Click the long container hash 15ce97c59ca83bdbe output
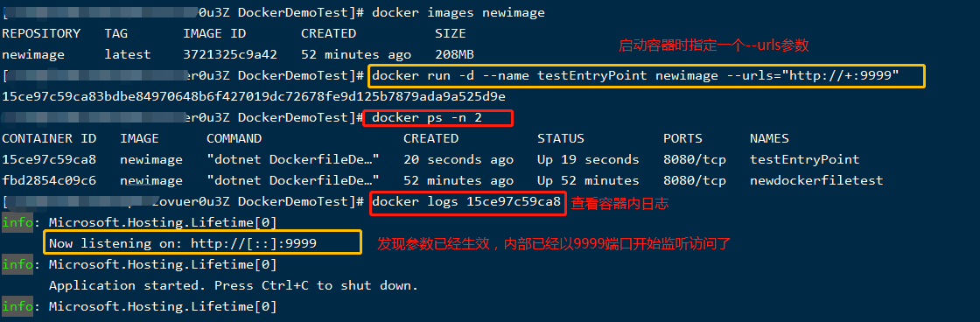Image resolution: width=980 pixels, height=322 pixels. coord(254,97)
